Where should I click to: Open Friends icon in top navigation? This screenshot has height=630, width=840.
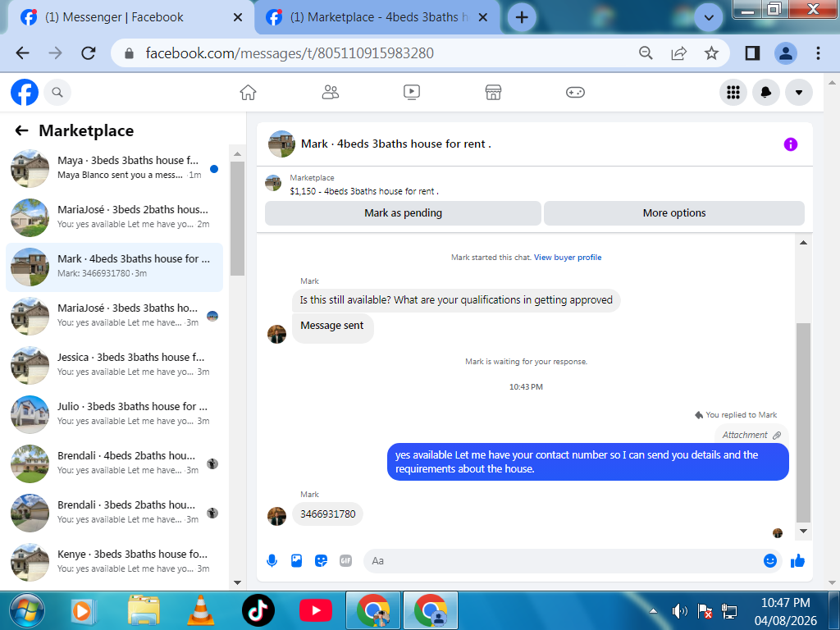[330, 92]
